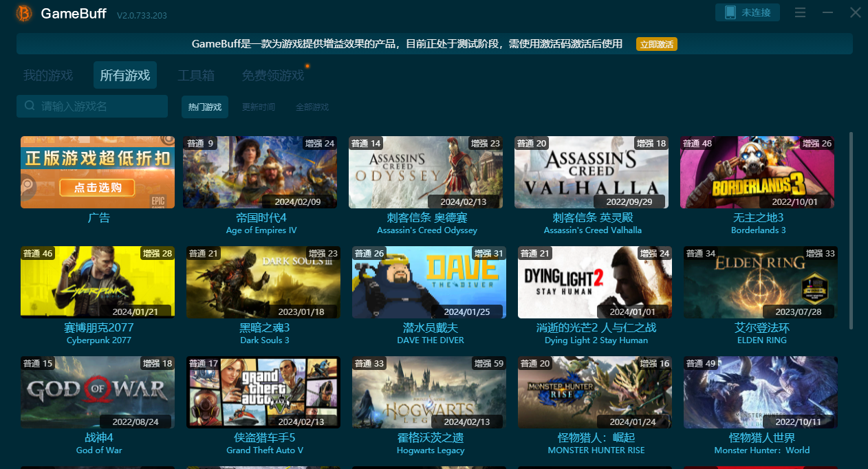Viewport: 868px width, 469px height.
Task: Click the 刺客信条 奥德赛 title text
Action: click(x=426, y=218)
